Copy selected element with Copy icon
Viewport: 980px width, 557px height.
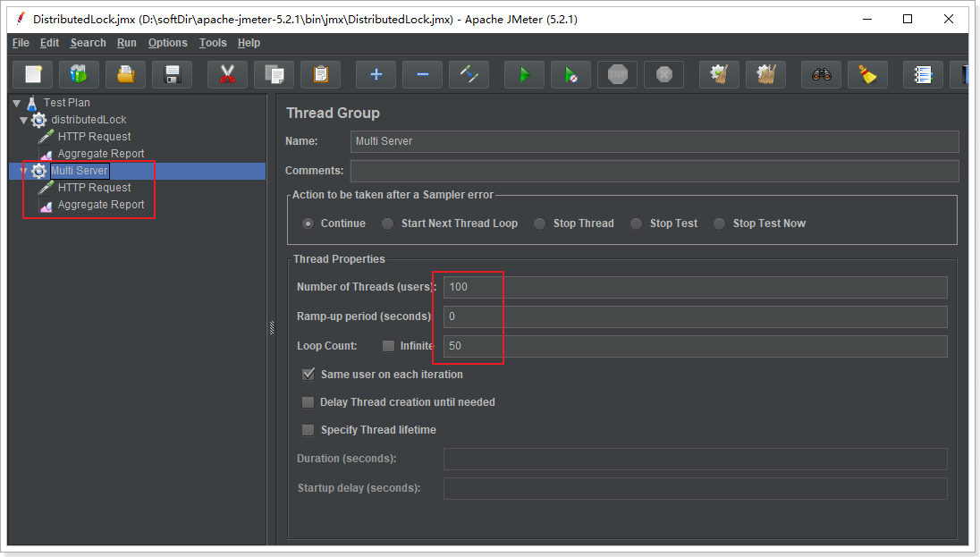[x=274, y=74]
